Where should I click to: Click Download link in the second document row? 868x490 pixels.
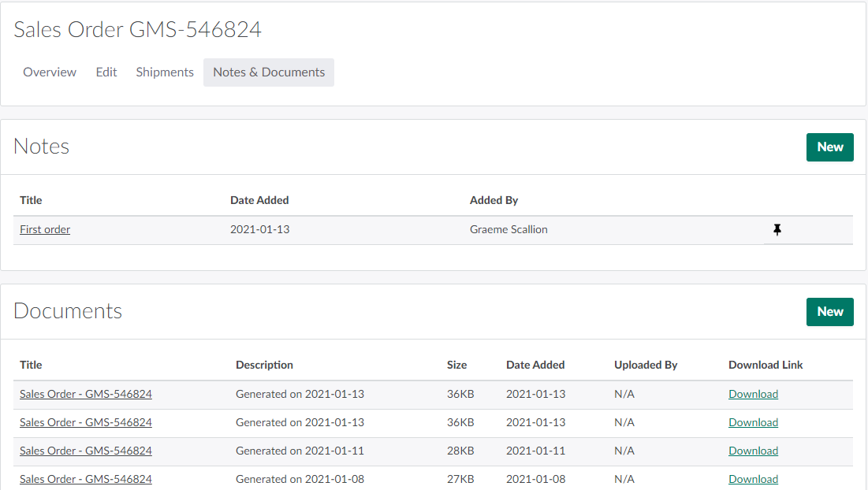click(x=753, y=422)
